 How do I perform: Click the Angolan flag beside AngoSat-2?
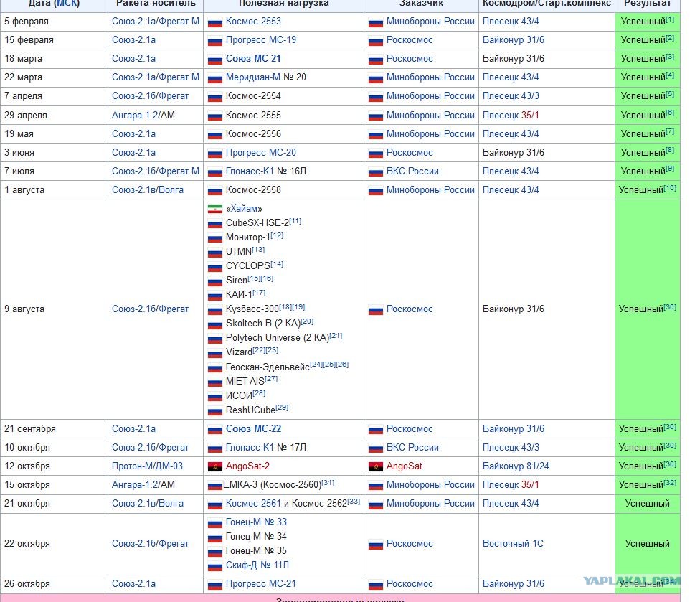214,466
